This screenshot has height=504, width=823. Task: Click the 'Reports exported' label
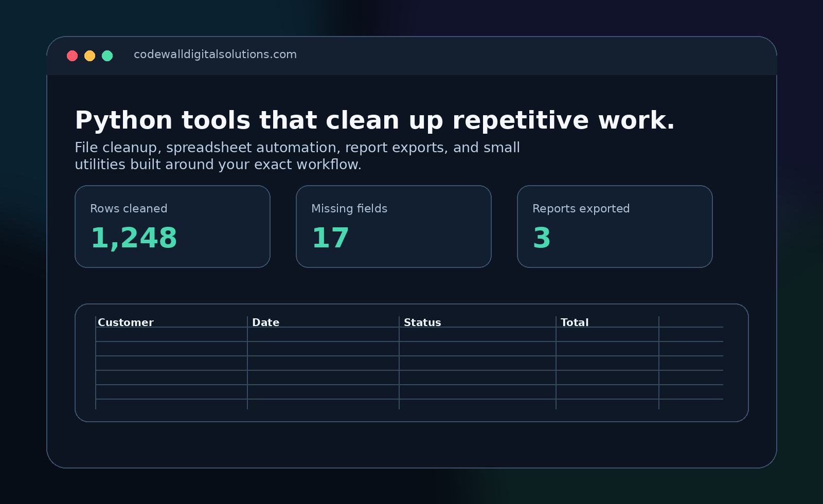pyautogui.click(x=581, y=209)
